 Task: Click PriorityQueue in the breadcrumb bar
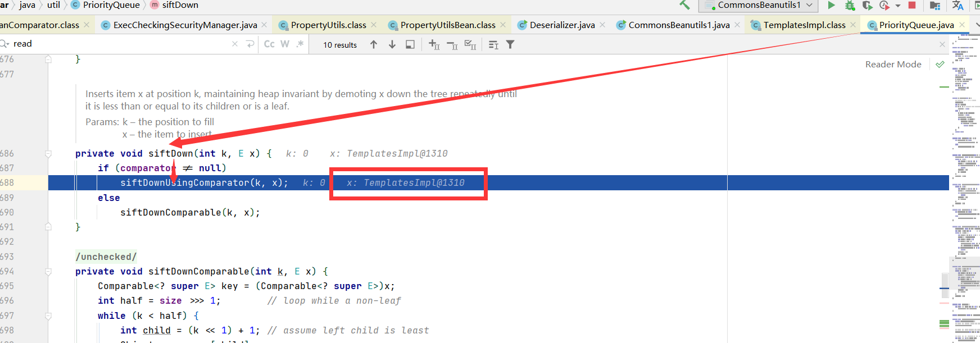coord(111,5)
